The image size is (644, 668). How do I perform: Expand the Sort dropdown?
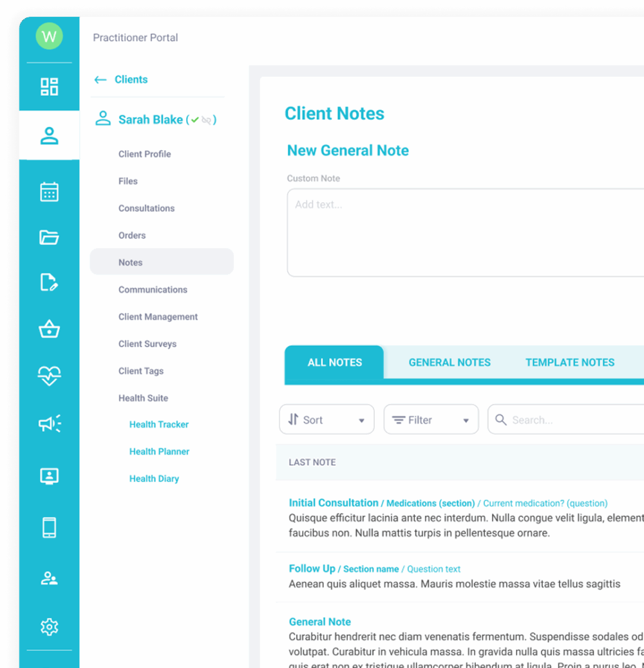coord(327,420)
